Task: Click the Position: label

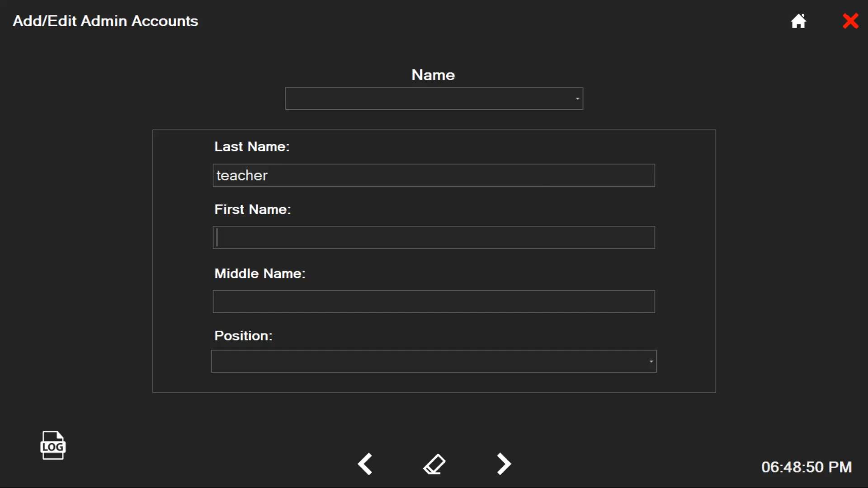Action: [x=244, y=336]
